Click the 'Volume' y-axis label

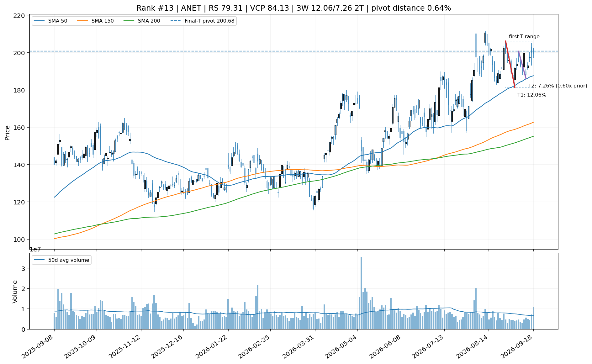pyautogui.click(x=15, y=292)
